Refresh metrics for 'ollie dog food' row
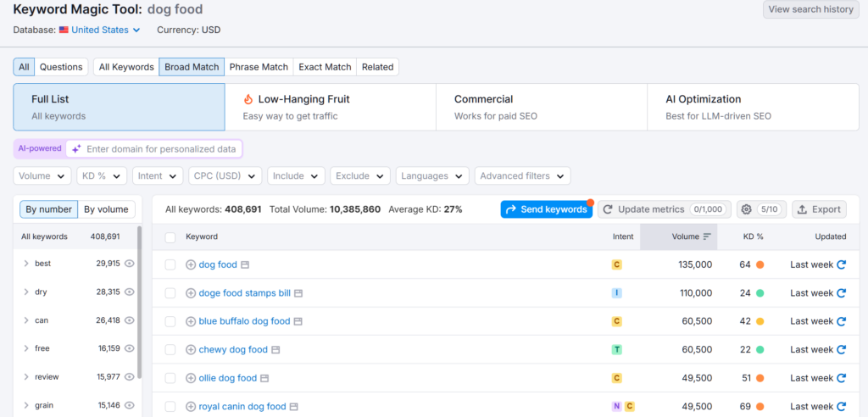Screen dimensions: 868x417 point(842,378)
